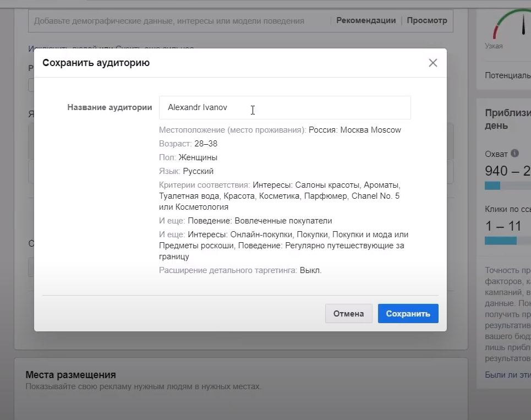Click the Приблизительный день heading
Viewport: 531px width, 420px height.
pyautogui.click(x=506, y=119)
